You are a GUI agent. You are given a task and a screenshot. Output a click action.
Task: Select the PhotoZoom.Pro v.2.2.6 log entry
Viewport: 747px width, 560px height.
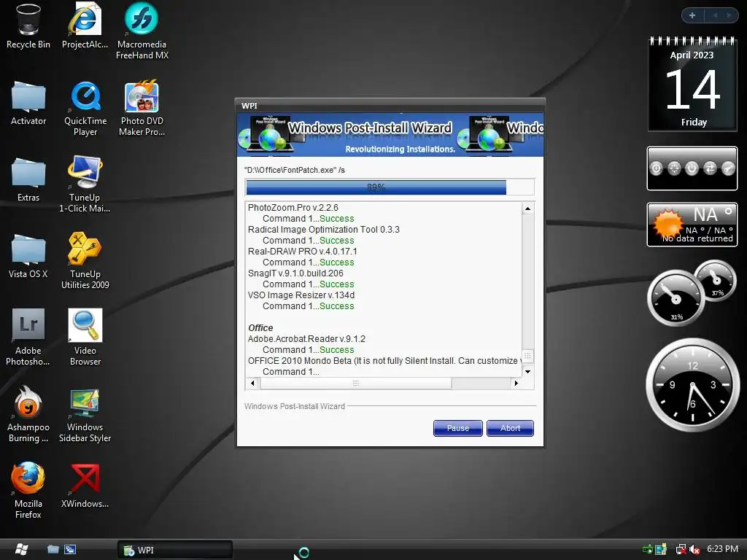click(x=293, y=208)
